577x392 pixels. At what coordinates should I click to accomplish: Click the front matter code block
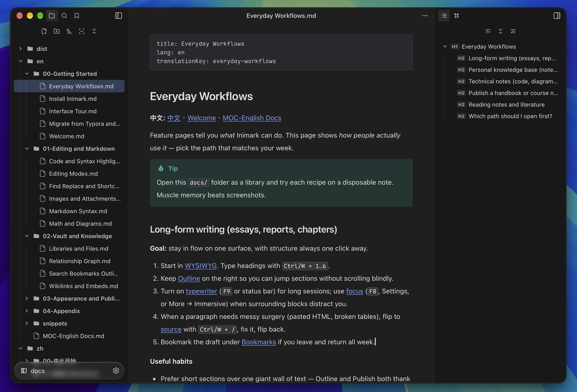click(281, 52)
